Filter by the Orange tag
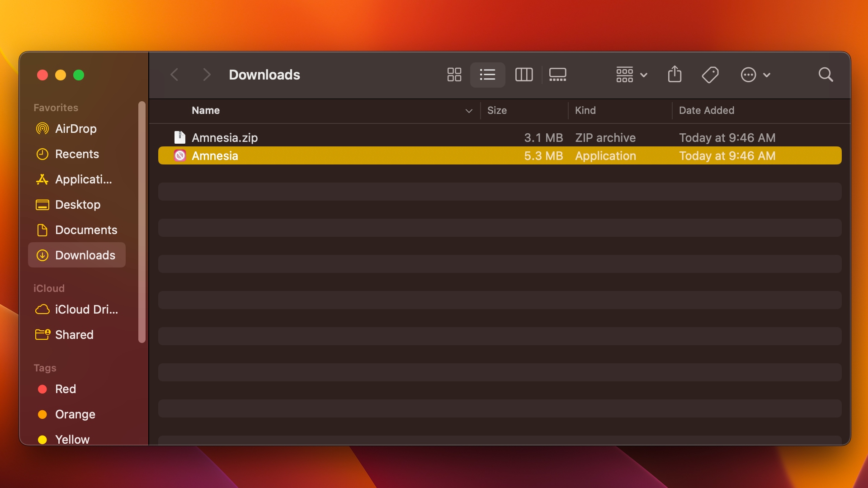 pyautogui.click(x=77, y=414)
